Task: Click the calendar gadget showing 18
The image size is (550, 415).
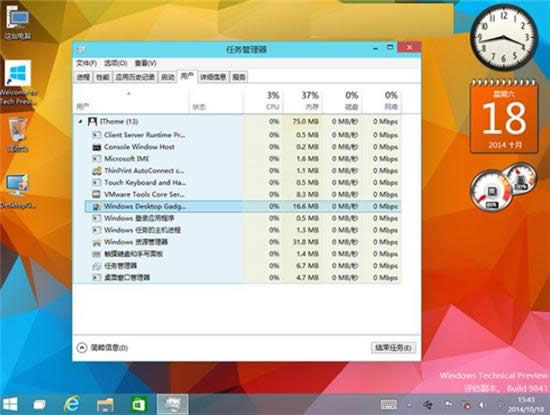Action: click(x=504, y=116)
